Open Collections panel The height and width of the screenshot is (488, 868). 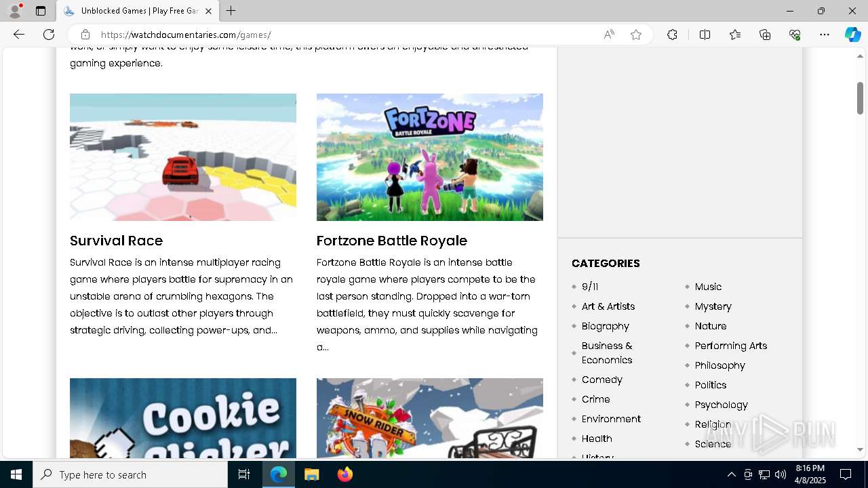[765, 35]
